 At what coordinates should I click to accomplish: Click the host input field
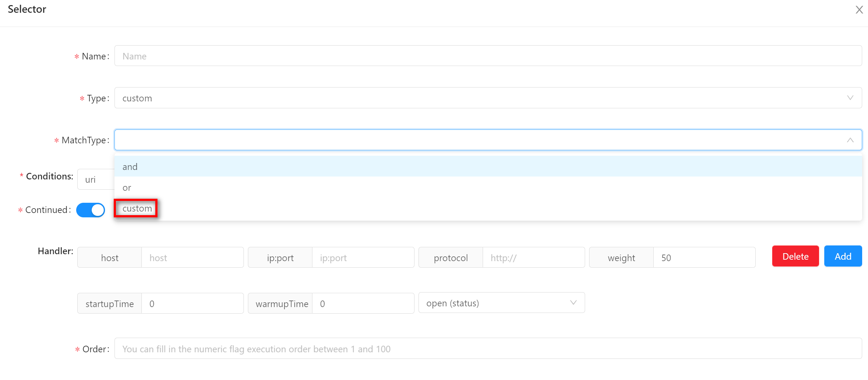pos(193,257)
